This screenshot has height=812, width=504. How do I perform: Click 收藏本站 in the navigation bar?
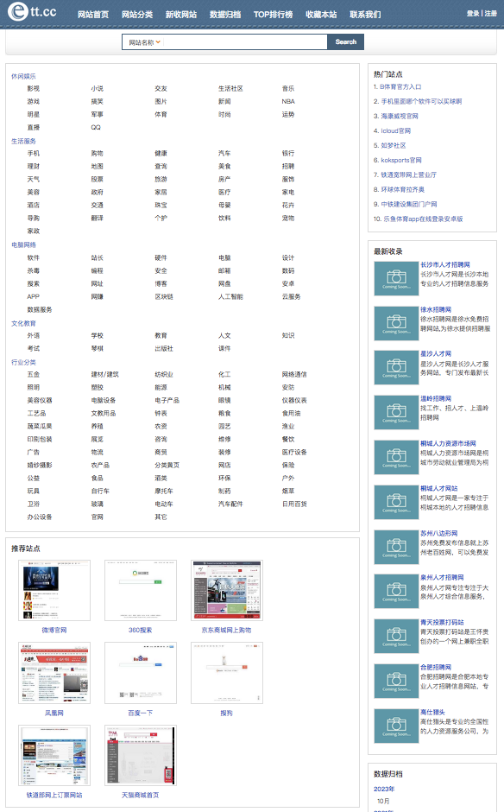pyautogui.click(x=321, y=15)
